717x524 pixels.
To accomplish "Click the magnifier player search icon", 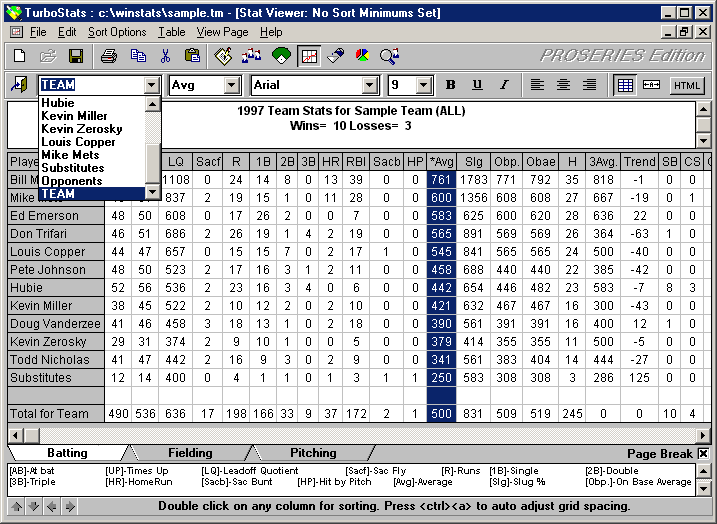I will [x=389, y=56].
